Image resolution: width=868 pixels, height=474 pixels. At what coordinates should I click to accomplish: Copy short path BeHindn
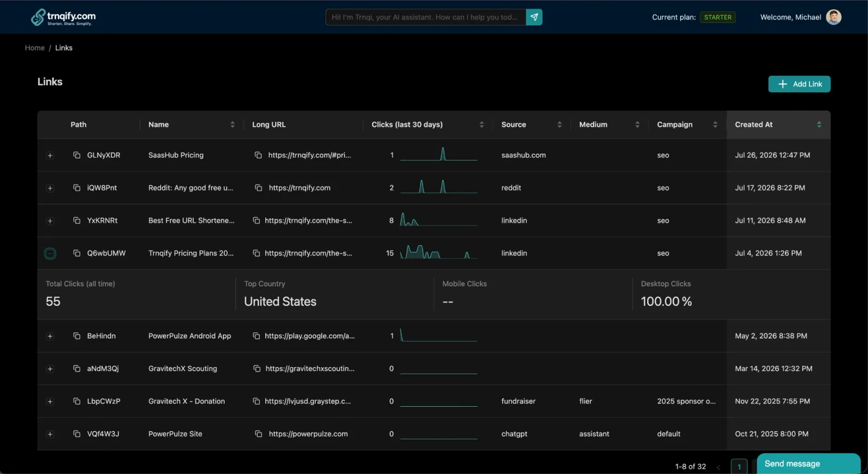(x=77, y=336)
